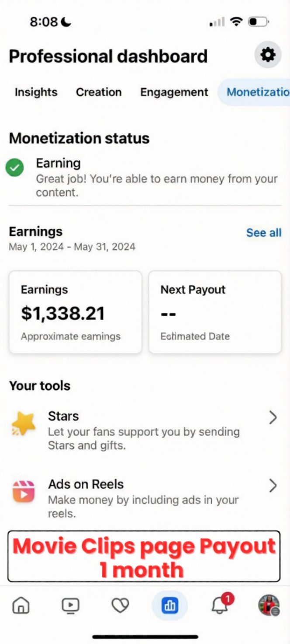Expand the Stars tool chevron

273,418
